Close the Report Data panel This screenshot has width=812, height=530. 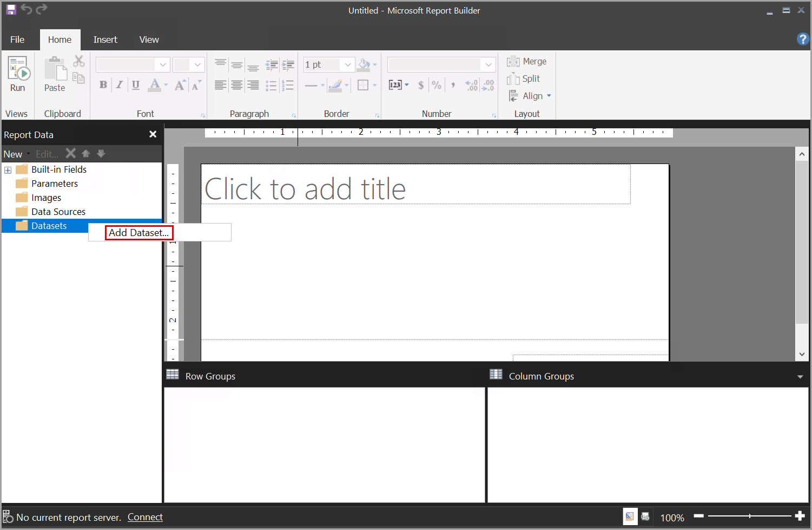tap(153, 134)
